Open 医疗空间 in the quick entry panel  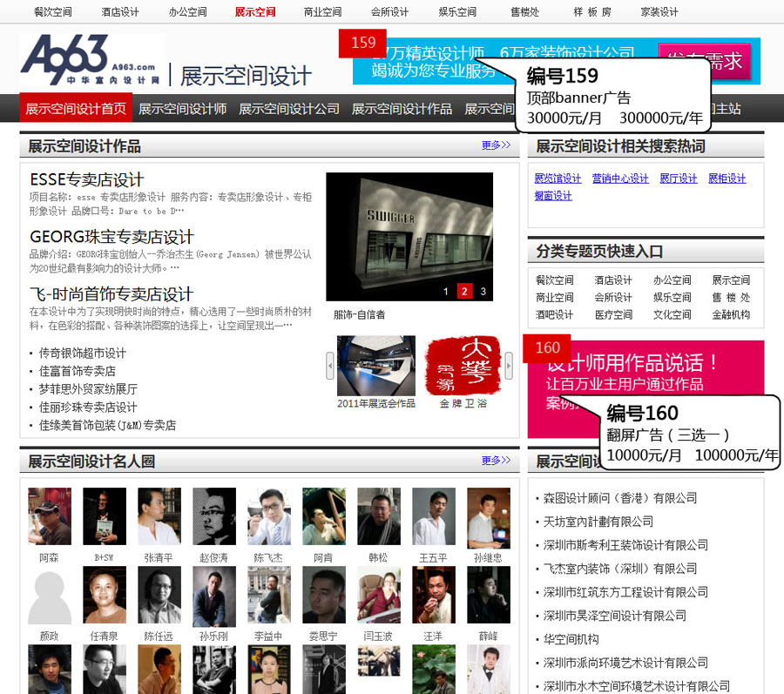click(x=613, y=314)
